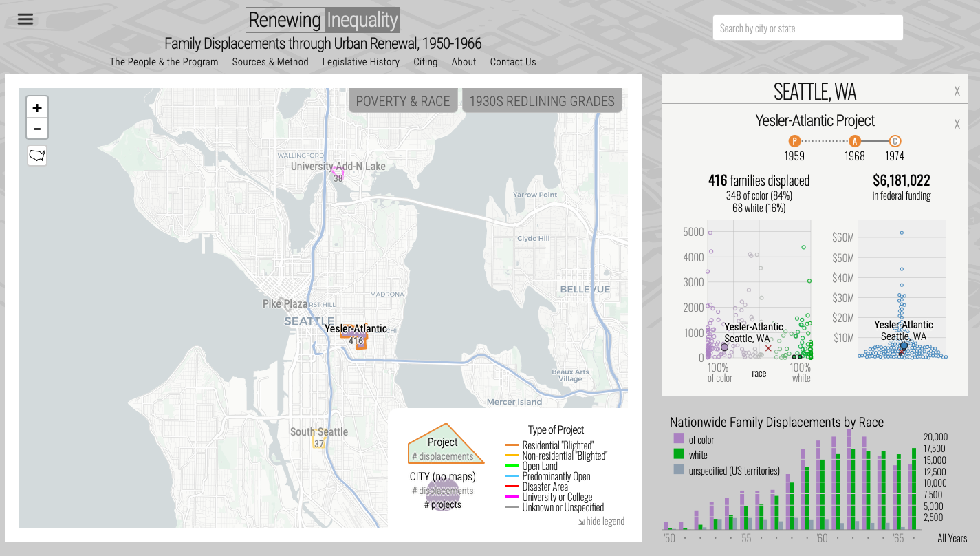Toggle the 1930s Redlining Grades layer
This screenshot has height=556, width=980.
[542, 101]
